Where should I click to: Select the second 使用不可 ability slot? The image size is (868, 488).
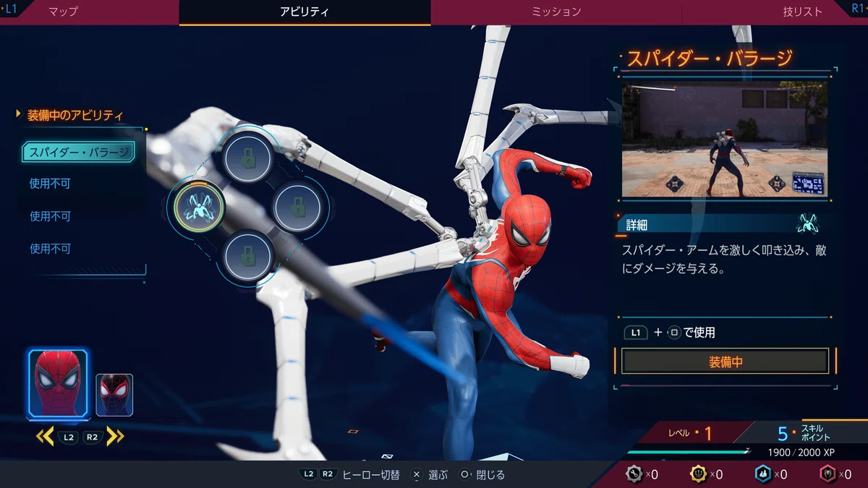50,216
